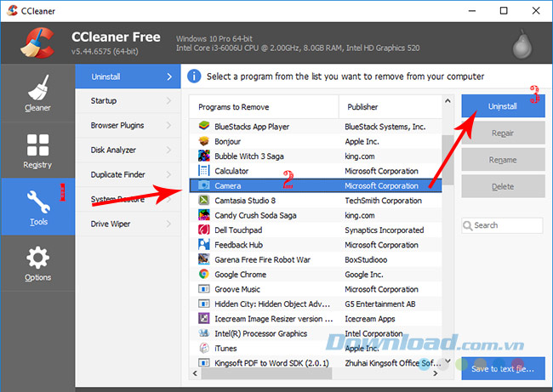Select the Candy Crush Soda Saga icon

(204, 215)
